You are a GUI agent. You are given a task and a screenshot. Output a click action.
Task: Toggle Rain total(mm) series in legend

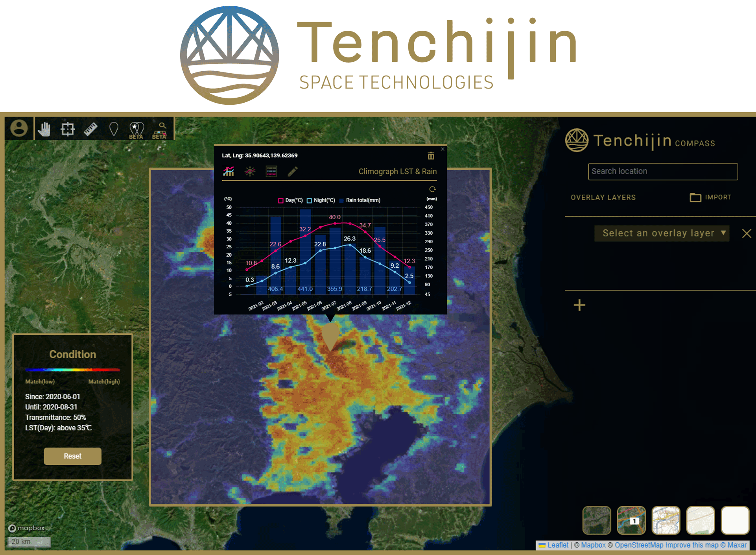click(360, 200)
